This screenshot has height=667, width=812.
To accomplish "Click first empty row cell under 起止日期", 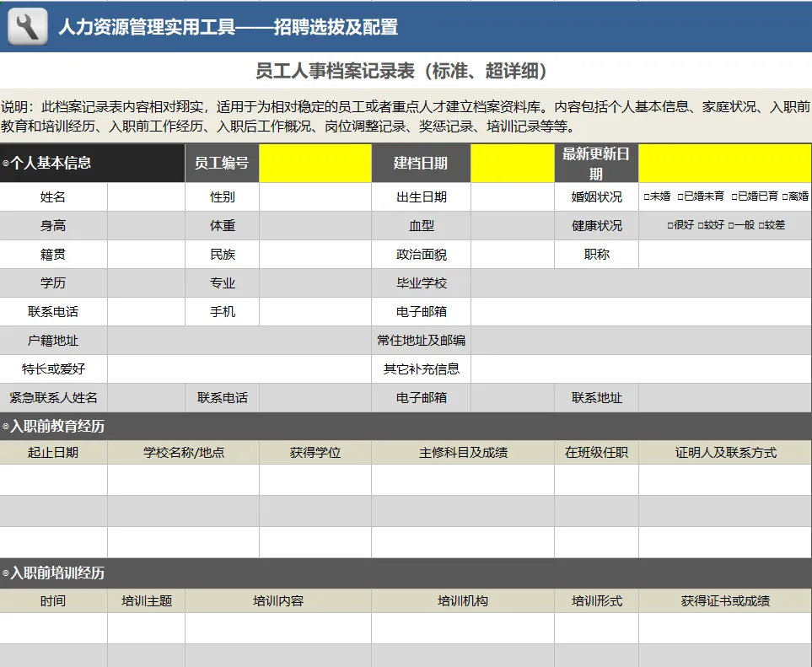I will pyautogui.click(x=53, y=480).
